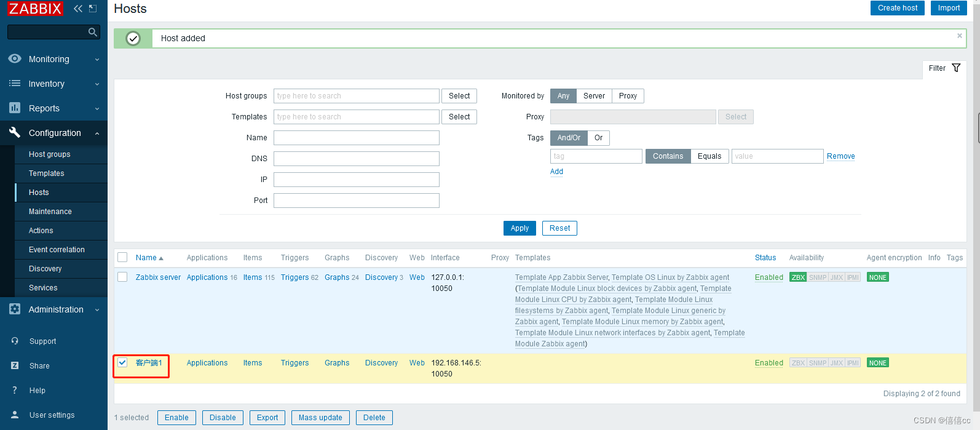
Task: Collapse the Configuration menu chevron
Action: pyautogui.click(x=97, y=133)
